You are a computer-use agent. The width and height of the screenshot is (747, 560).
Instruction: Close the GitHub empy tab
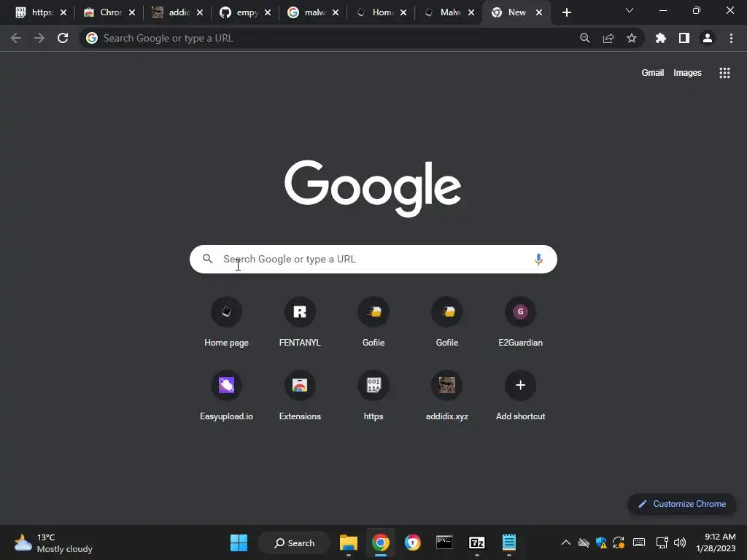click(268, 12)
